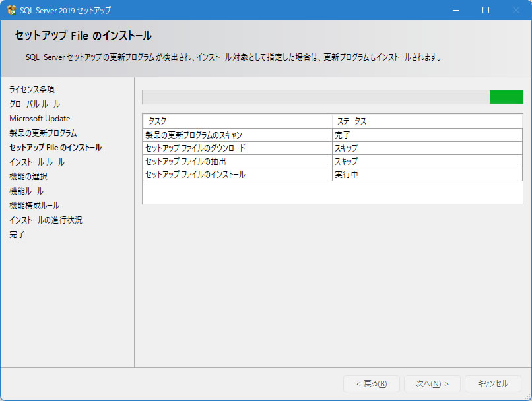Select インストール ルール in the sidebar
Viewport: 532px width, 401px height.
[x=37, y=162]
